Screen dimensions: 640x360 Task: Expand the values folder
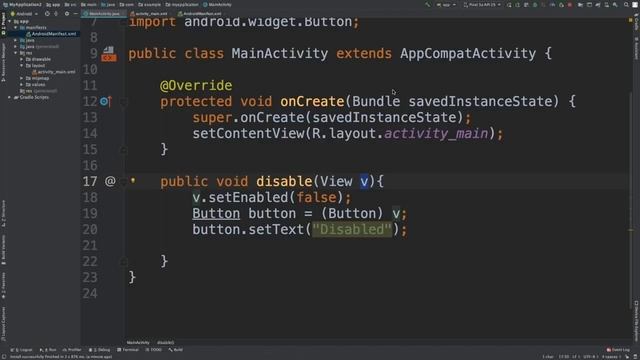(x=22, y=84)
